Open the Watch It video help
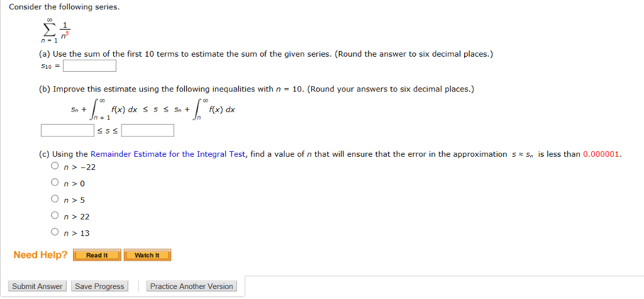644x299 pixels. [x=147, y=256]
